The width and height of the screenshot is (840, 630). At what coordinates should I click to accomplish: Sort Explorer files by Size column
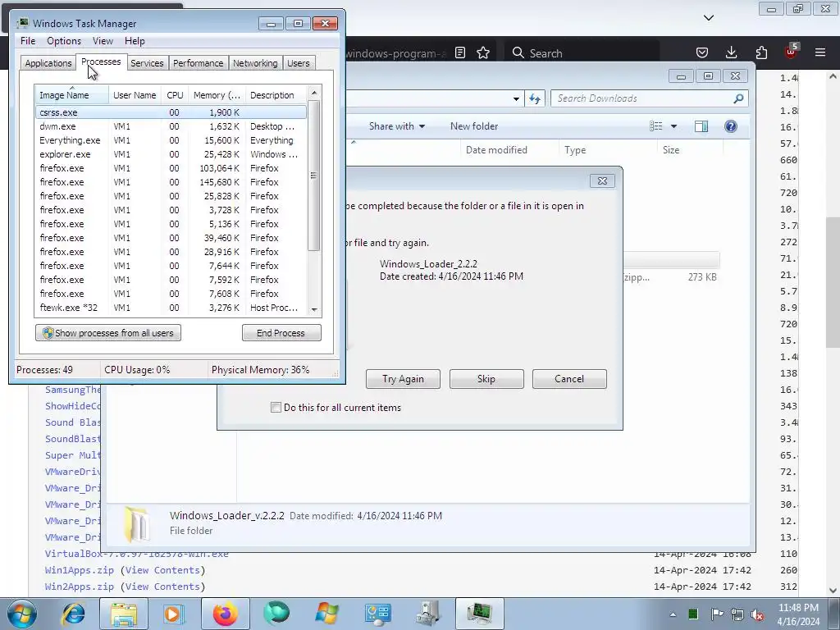pyautogui.click(x=690, y=150)
